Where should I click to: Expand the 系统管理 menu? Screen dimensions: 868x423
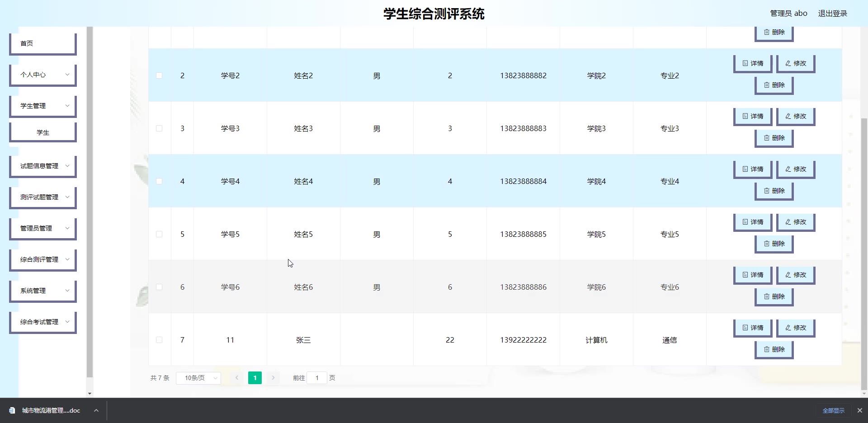(43, 291)
